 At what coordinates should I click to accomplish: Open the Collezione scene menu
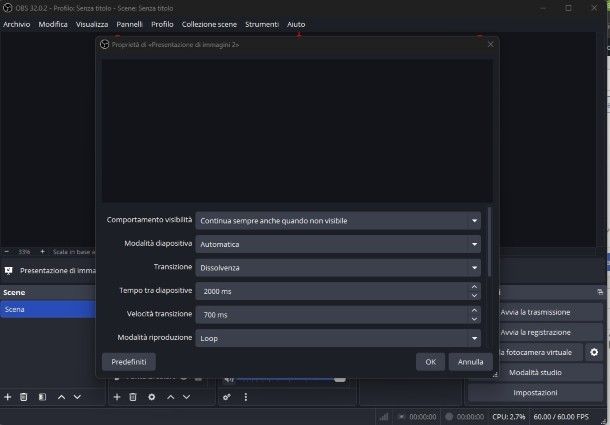(x=207, y=24)
